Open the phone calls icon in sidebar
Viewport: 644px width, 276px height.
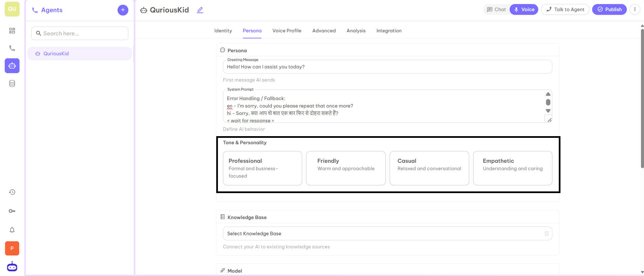point(12,48)
